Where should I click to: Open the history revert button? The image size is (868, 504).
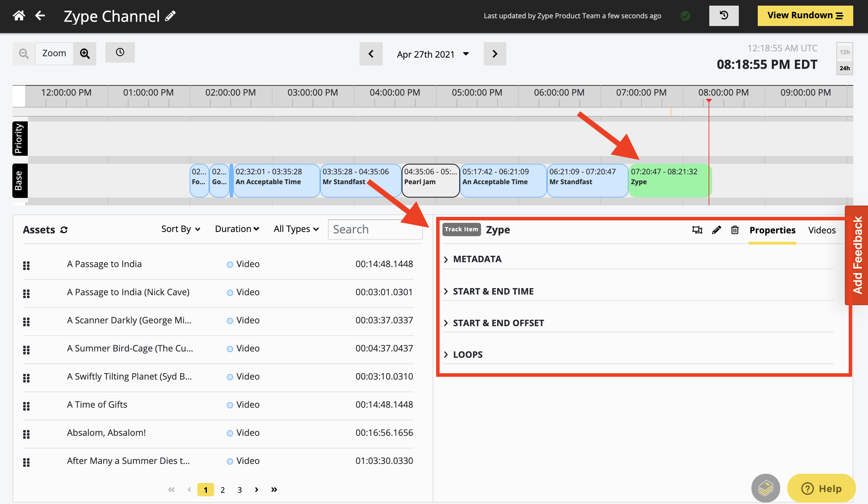[x=724, y=15]
